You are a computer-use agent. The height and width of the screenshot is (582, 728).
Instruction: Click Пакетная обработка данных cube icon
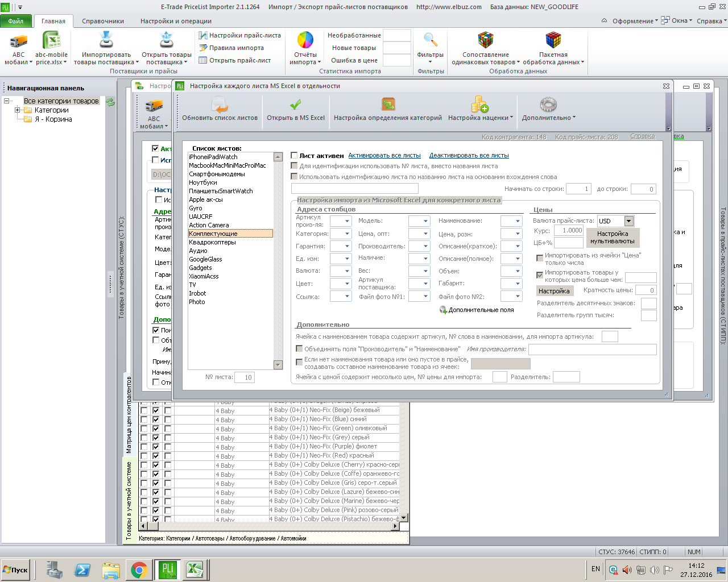pyautogui.click(x=553, y=40)
